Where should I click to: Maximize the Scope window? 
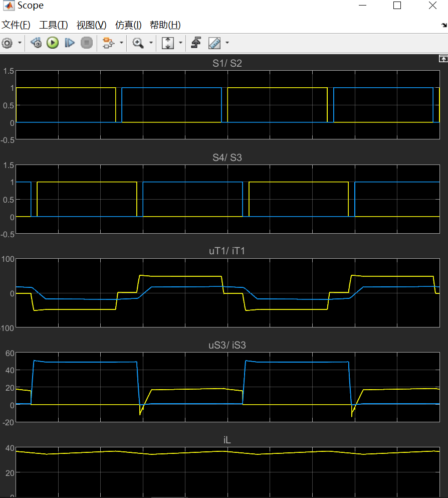(x=397, y=6)
